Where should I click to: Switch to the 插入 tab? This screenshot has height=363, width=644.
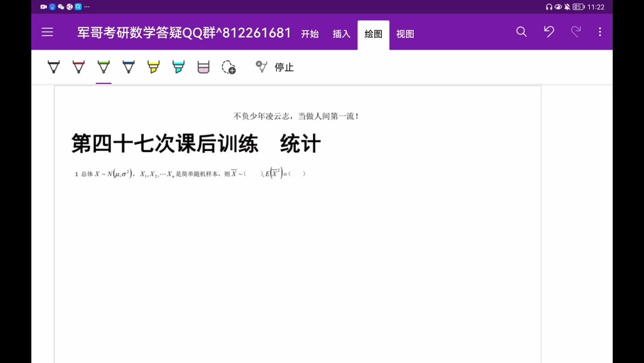341,34
